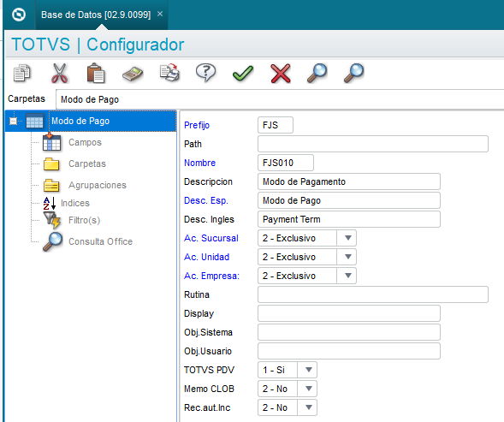Click the clipboard Paste icon
Screen dimensions: 504x422
click(x=96, y=73)
